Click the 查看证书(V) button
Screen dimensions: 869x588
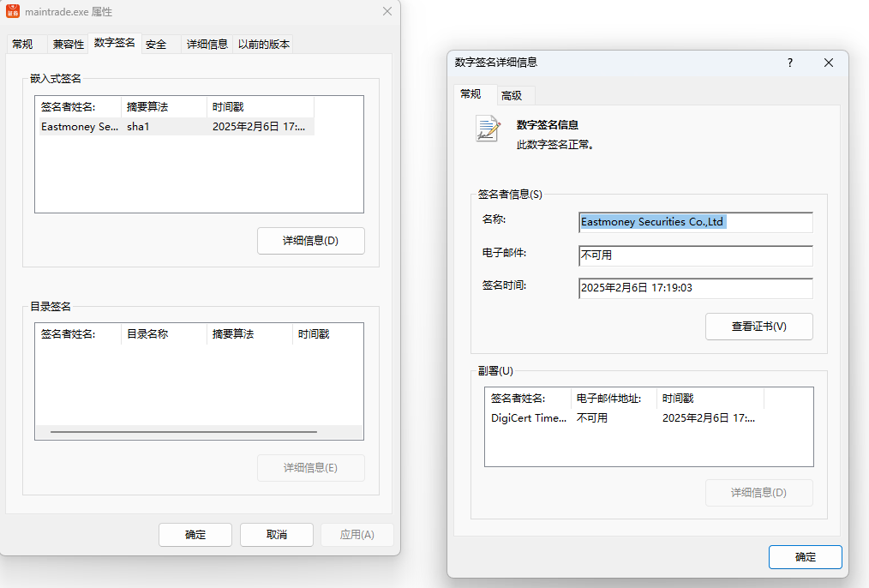tap(759, 327)
